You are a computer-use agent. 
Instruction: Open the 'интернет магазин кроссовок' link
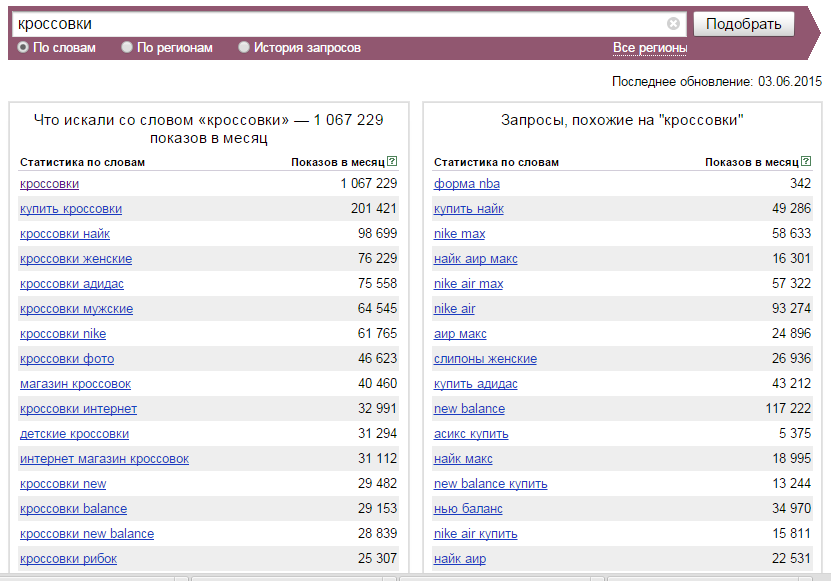click(x=104, y=459)
